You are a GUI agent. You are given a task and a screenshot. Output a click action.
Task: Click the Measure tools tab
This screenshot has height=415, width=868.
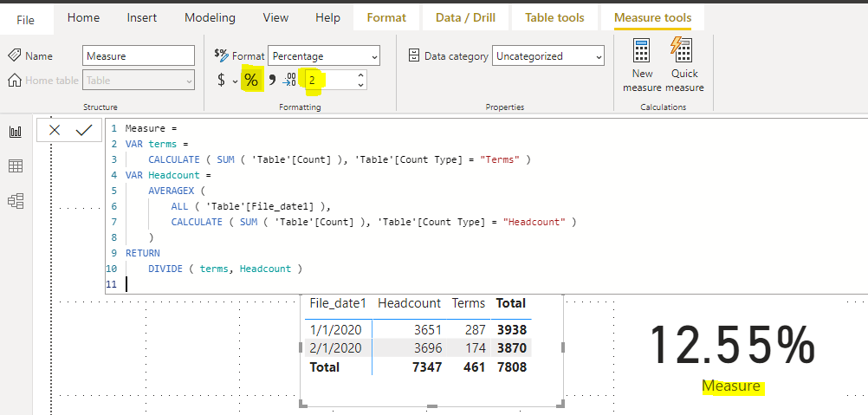click(x=652, y=17)
